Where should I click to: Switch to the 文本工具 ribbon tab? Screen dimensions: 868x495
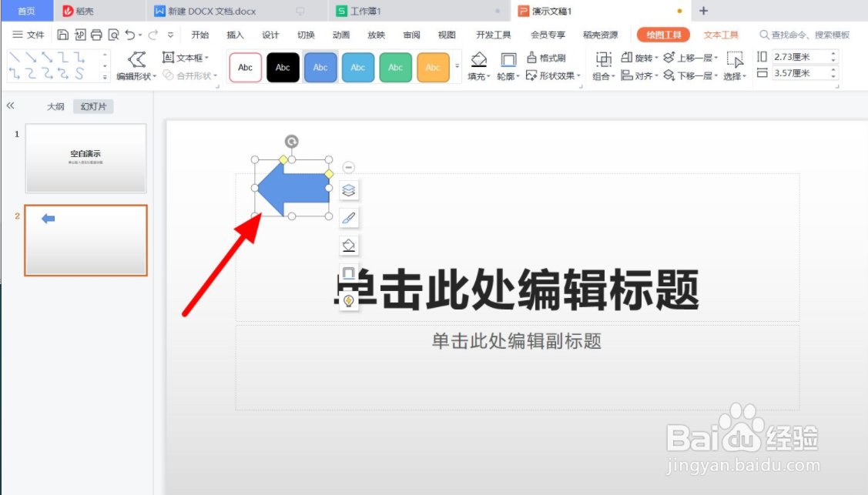point(720,35)
